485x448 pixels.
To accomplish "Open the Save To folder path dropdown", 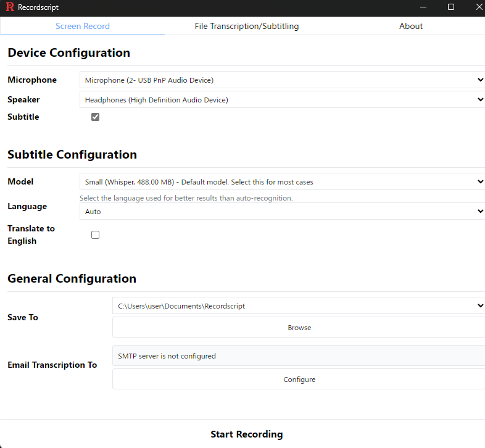I will (299, 305).
